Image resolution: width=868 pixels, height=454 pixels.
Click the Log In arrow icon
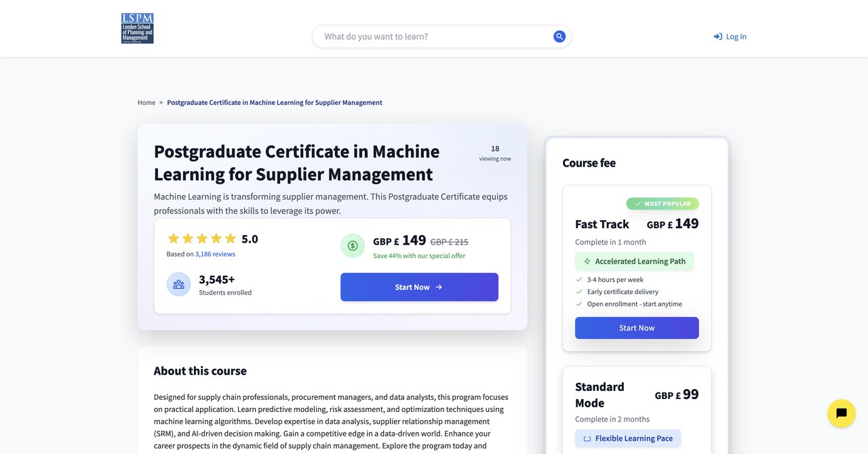pos(717,37)
